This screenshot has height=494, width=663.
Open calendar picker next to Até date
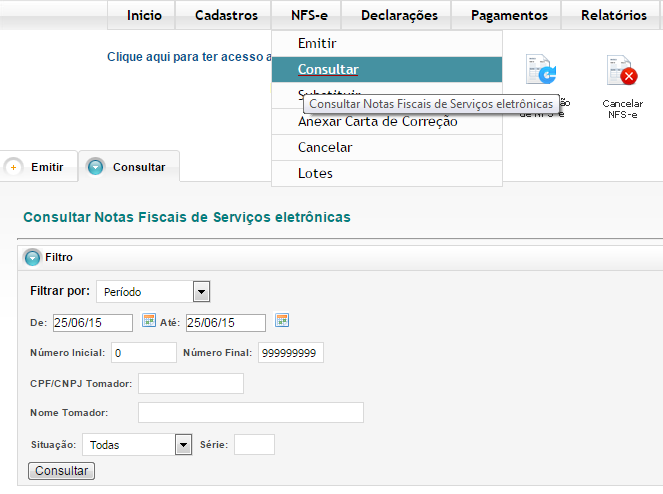[282, 320]
